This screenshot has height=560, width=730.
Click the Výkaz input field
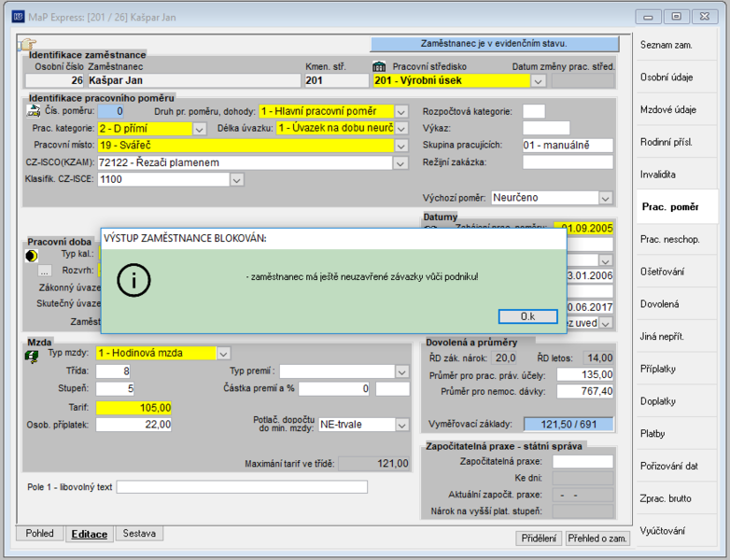coord(546,128)
